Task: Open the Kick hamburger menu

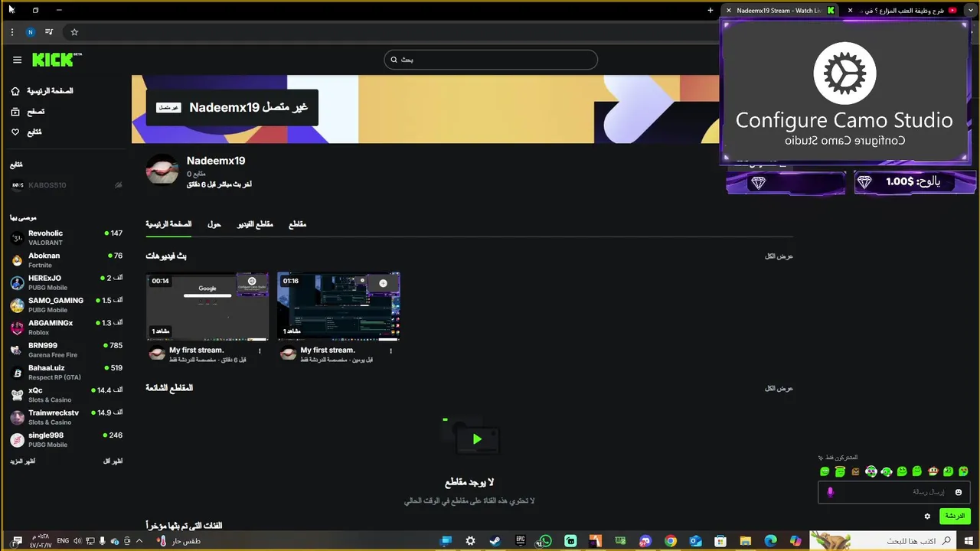Action: 17,60
